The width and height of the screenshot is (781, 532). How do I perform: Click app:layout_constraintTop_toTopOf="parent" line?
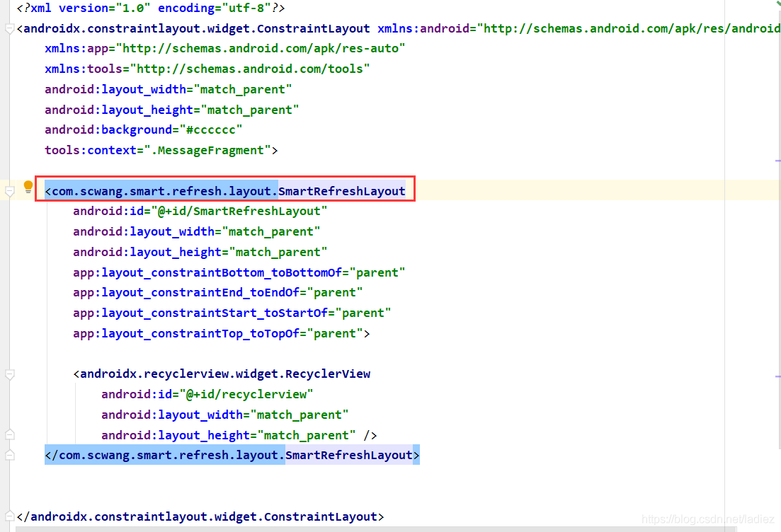tap(222, 333)
